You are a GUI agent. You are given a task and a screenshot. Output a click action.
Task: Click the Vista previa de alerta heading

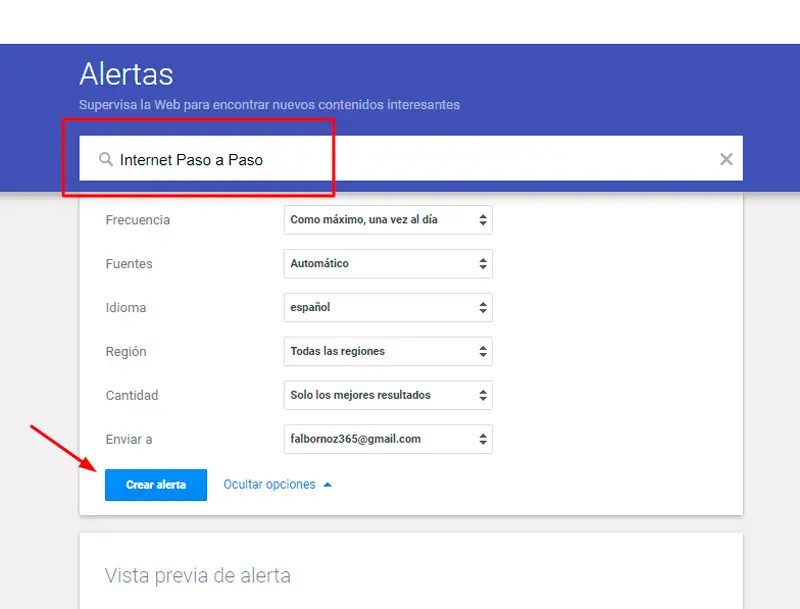click(x=198, y=576)
